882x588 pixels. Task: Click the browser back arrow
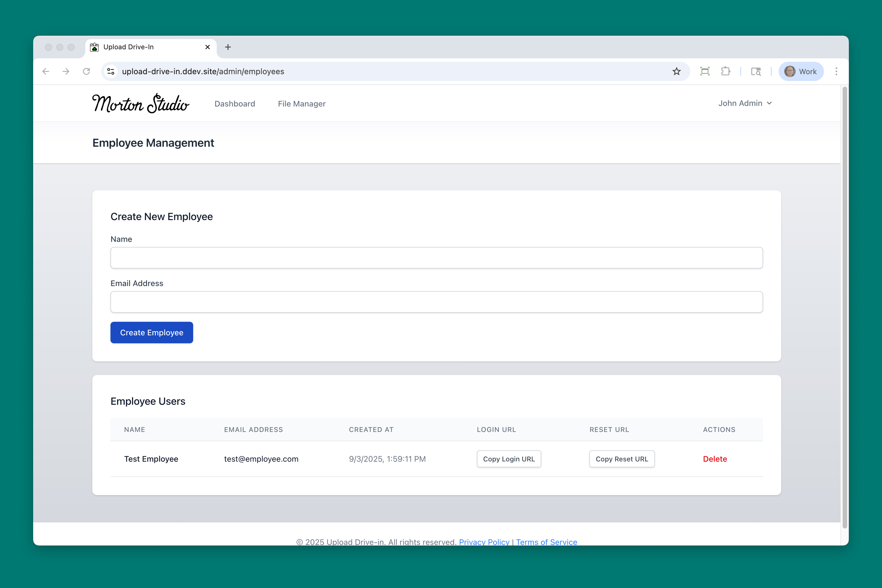tap(46, 71)
